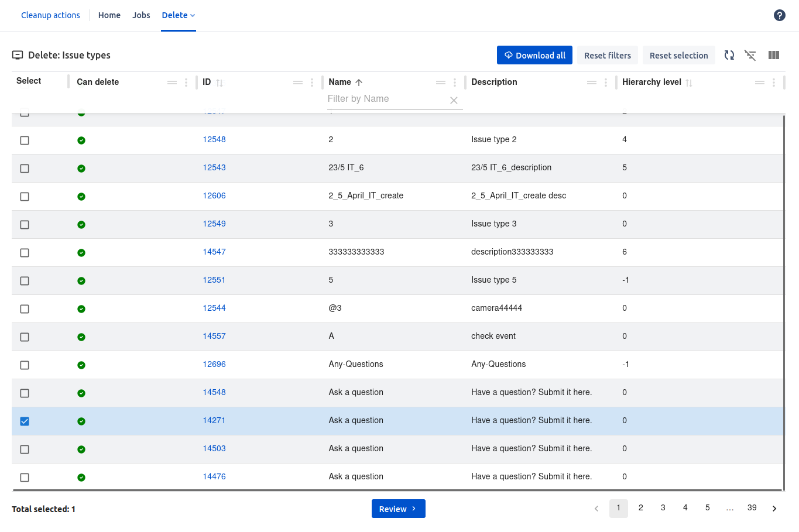Click the table vertical scrollbar
This screenshot has height=532, width=799.
click(x=784, y=303)
